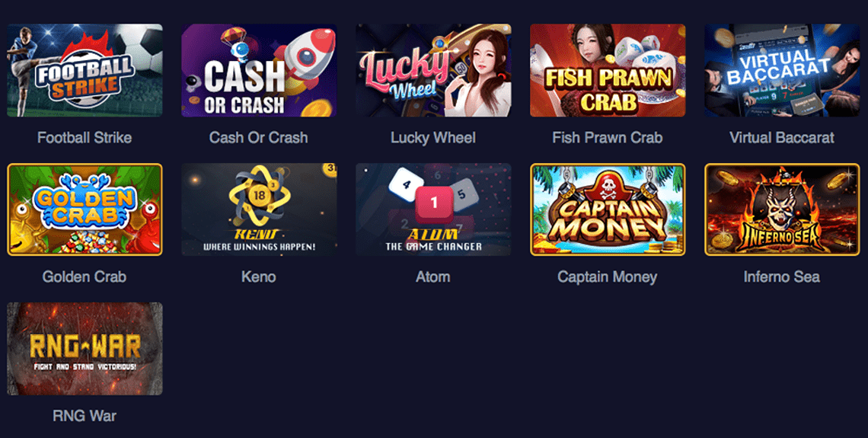Click the Captain Money title link
Image resolution: width=868 pixels, height=438 pixels.
click(608, 277)
